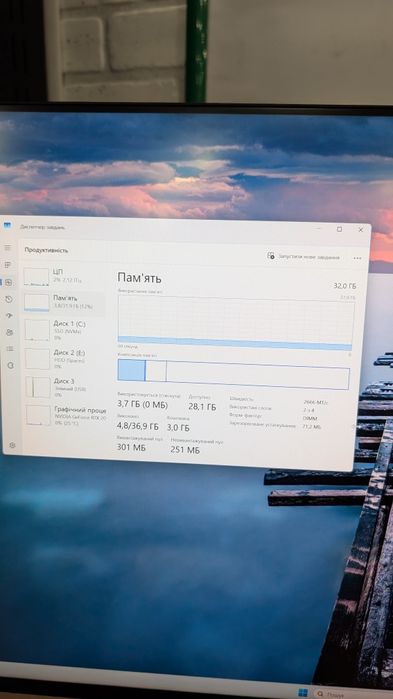
Task: Select the Графічний процесор GPU entry
Action: coord(65,415)
